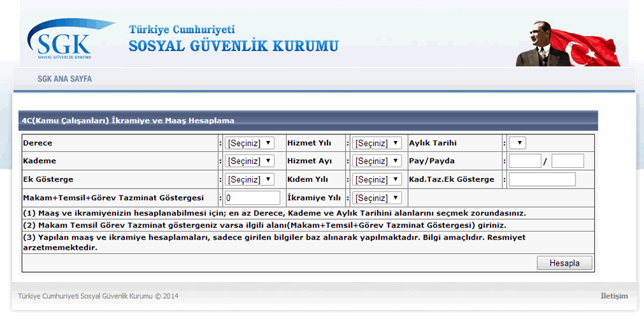Click the footer copyright text 2014
Image resolution: width=644 pixels, height=319 pixels.
click(98, 296)
